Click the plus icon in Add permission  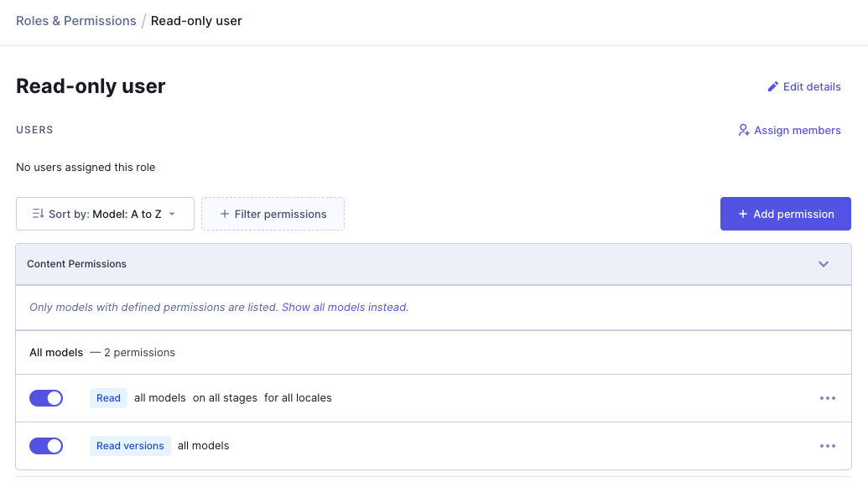pyautogui.click(x=742, y=215)
